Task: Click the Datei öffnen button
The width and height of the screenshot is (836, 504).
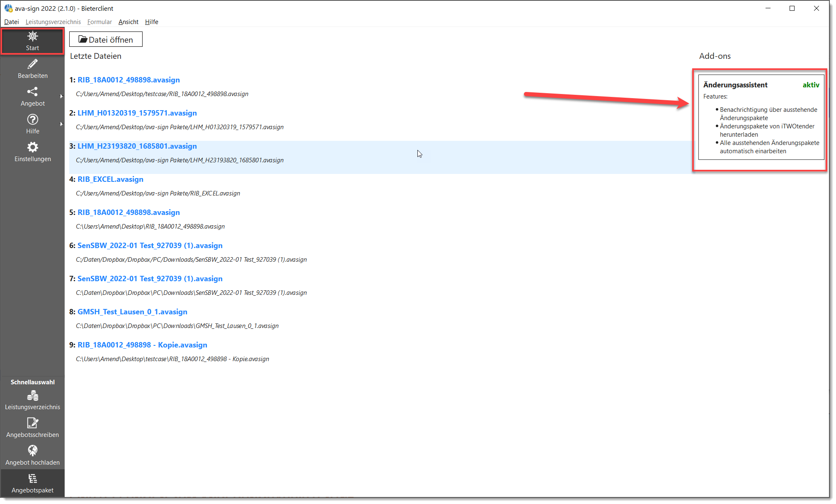Action: (x=106, y=39)
